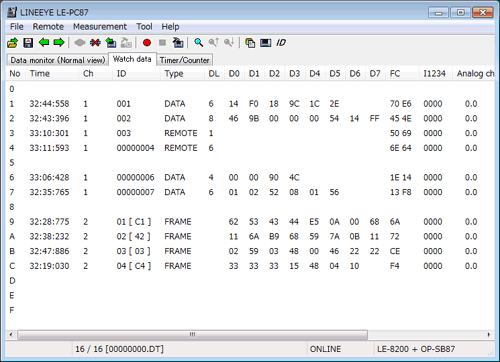This screenshot has height=362, width=500.
Task: Click time 33:10:301 cell
Action: (49, 133)
